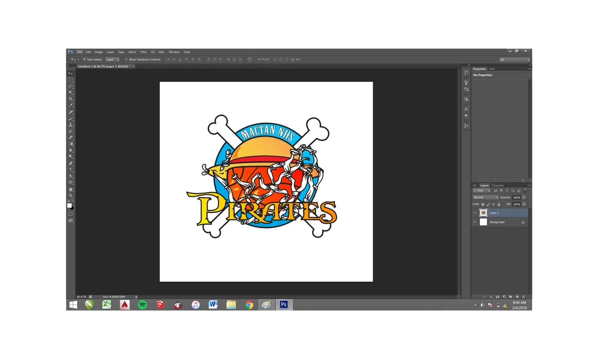The width and height of the screenshot is (607, 364).
Task: Hide Layer 1 using its eye icon
Action: click(x=475, y=213)
